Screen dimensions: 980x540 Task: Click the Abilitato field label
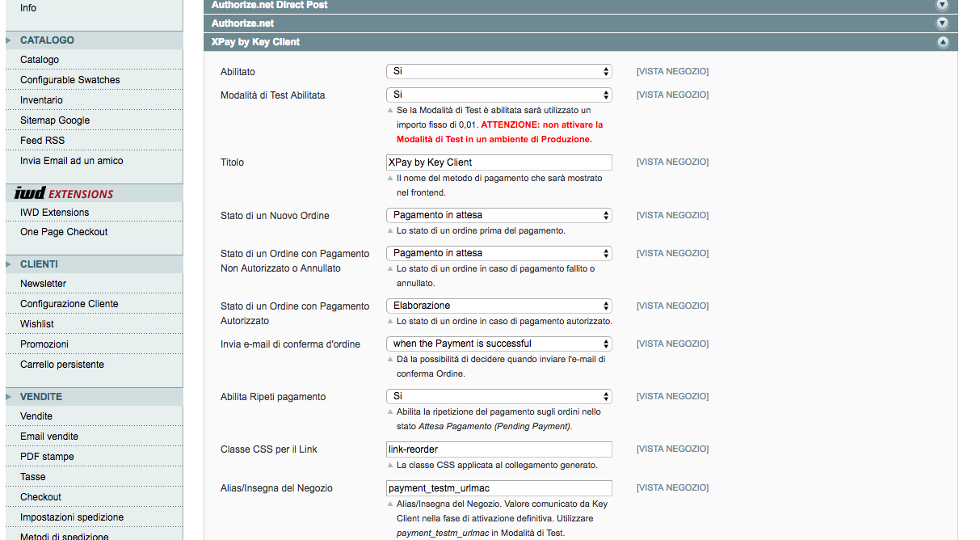click(x=238, y=73)
